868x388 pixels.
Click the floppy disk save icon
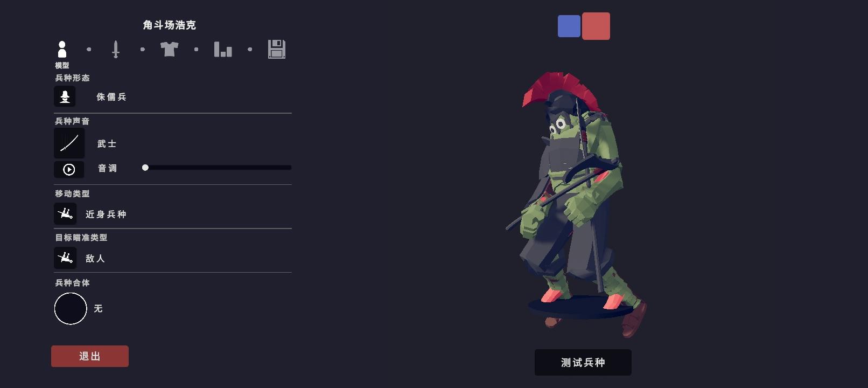pos(277,49)
